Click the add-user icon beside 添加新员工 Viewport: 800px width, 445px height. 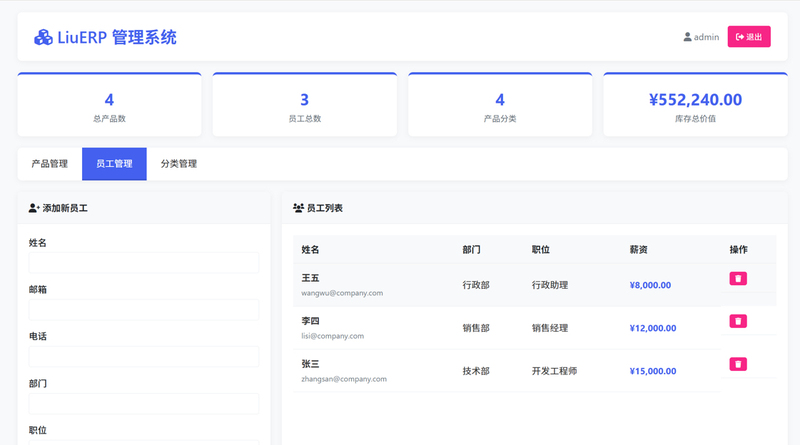tap(34, 208)
